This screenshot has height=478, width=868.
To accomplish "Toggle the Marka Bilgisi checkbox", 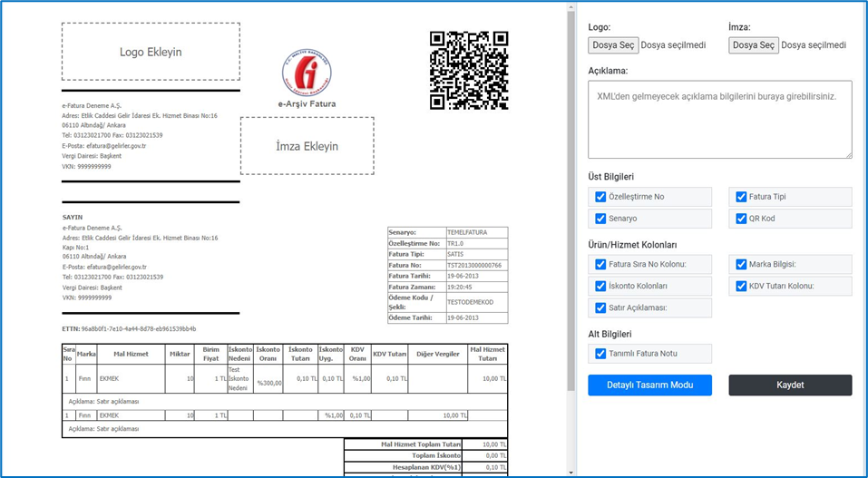I will [741, 265].
